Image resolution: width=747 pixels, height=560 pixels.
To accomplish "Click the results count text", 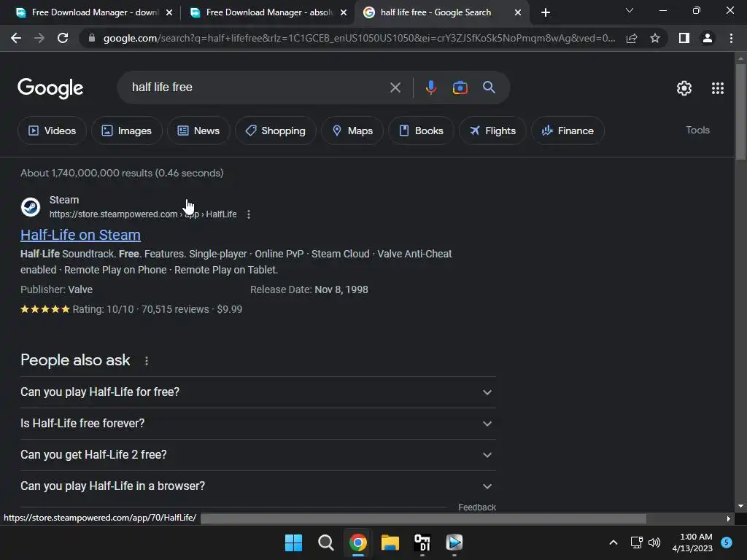I will pyautogui.click(x=122, y=173).
